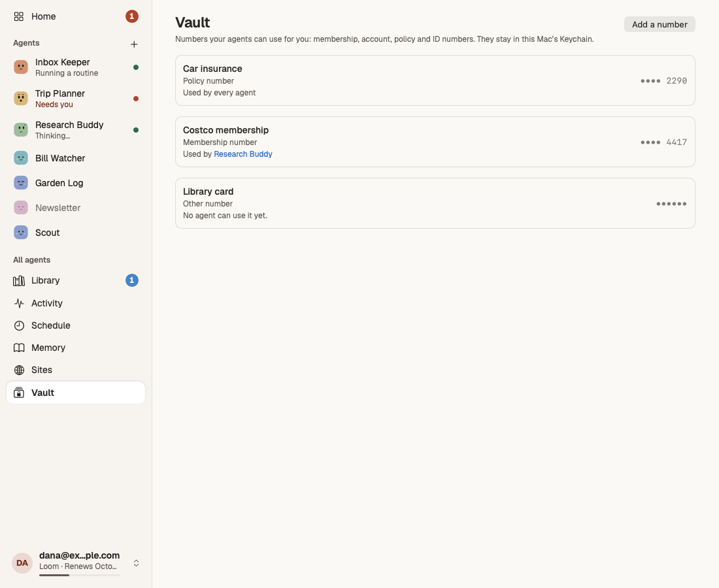719x588 pixels.
Task: Click the Research Buddy avatar icon
Action: tap(21, 130)
